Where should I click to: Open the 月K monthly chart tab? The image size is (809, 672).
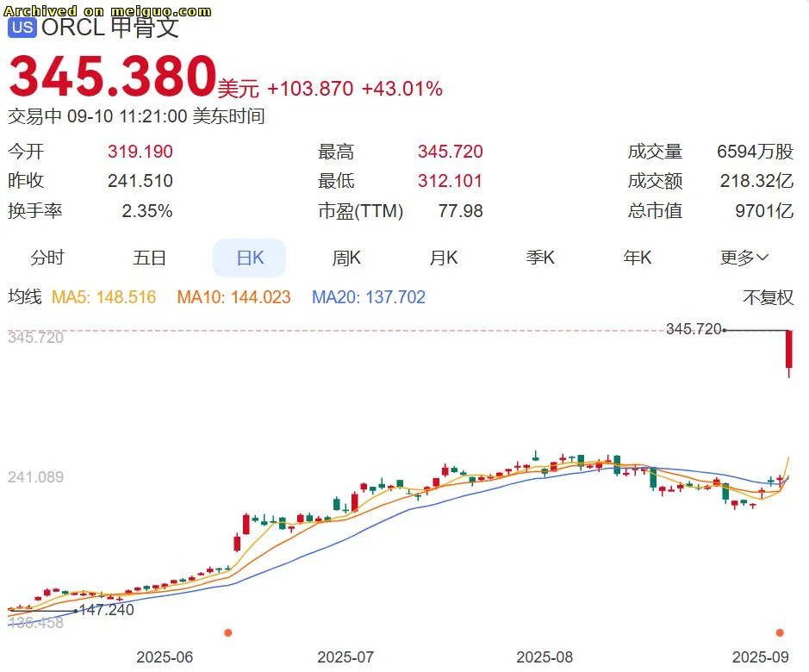(x=443, y=257)
